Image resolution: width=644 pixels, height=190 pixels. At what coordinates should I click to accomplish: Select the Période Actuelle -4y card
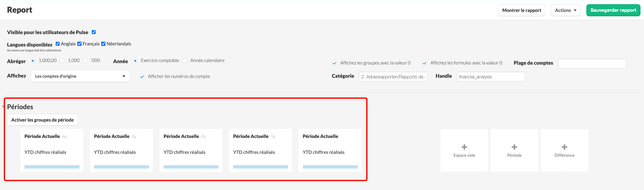[x=52, y=150]
